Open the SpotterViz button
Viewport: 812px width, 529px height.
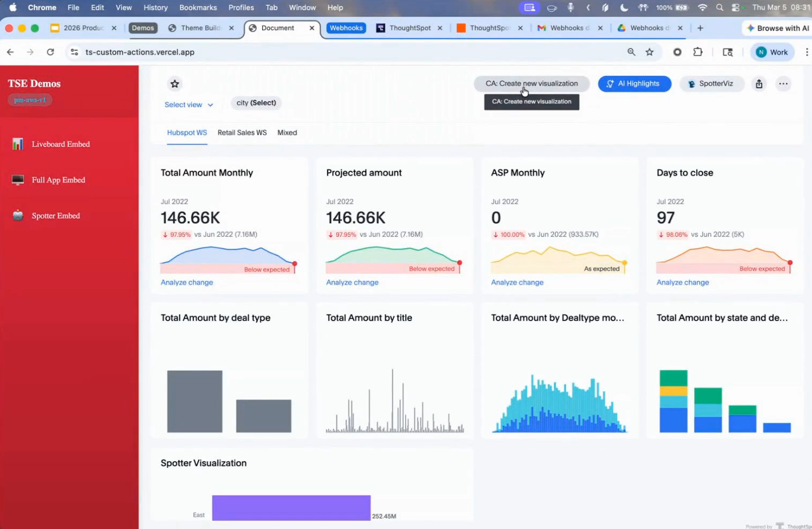pyautogui.click(x=711, y=84)
